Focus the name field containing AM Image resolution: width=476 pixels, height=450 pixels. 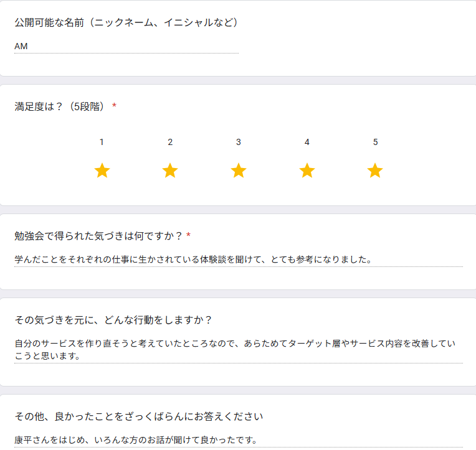(126, 46)
